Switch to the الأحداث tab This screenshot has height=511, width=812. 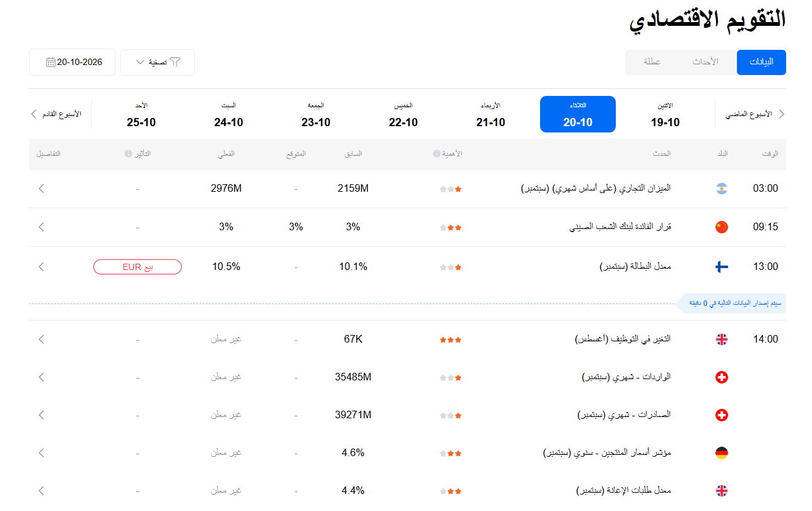click(706, 62)
